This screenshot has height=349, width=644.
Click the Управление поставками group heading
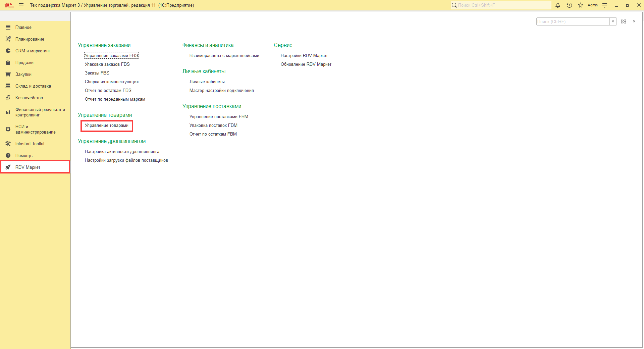tap(212, 106)
